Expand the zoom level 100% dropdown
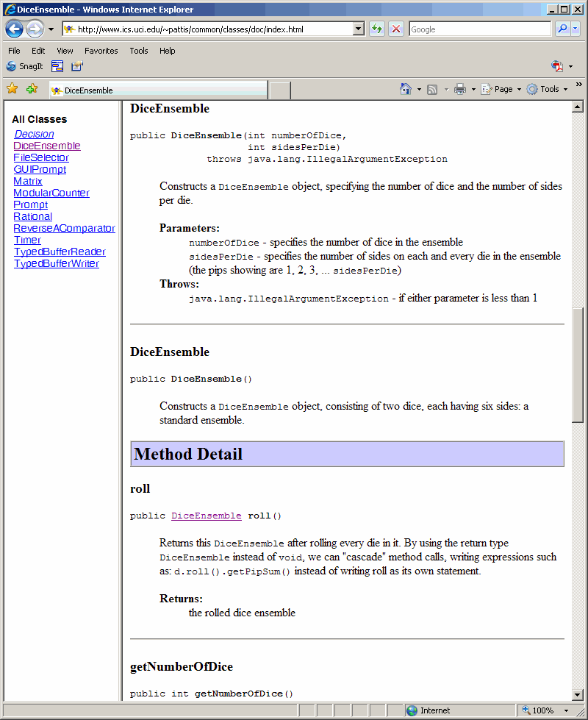 pos(566,710)
